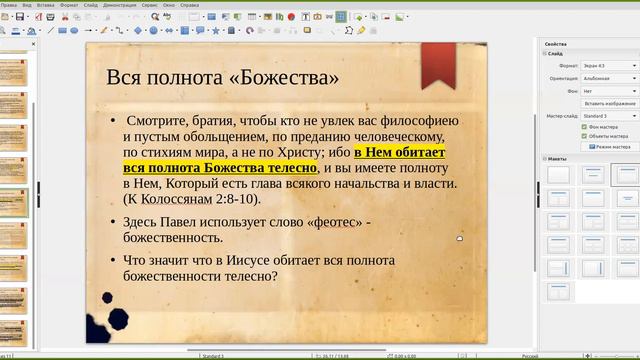The image size is (640, 360).
Task: Toggle the Фон мастера checkbox
Action: coord(584,127)
